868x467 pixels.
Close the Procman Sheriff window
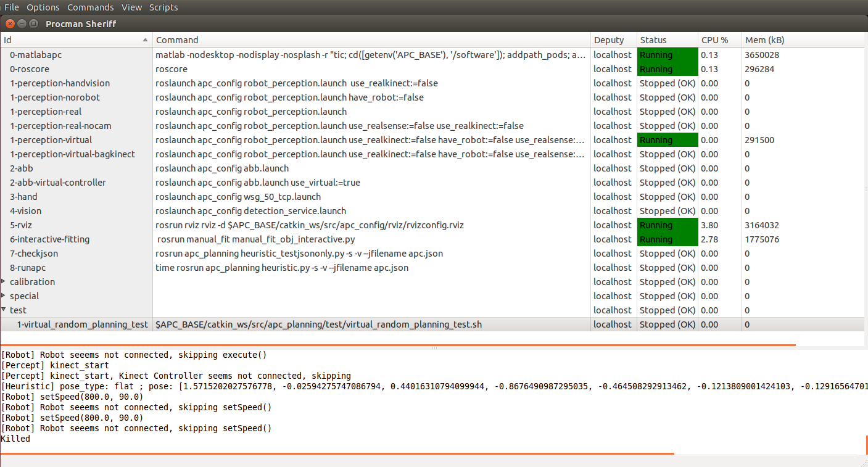10,23
